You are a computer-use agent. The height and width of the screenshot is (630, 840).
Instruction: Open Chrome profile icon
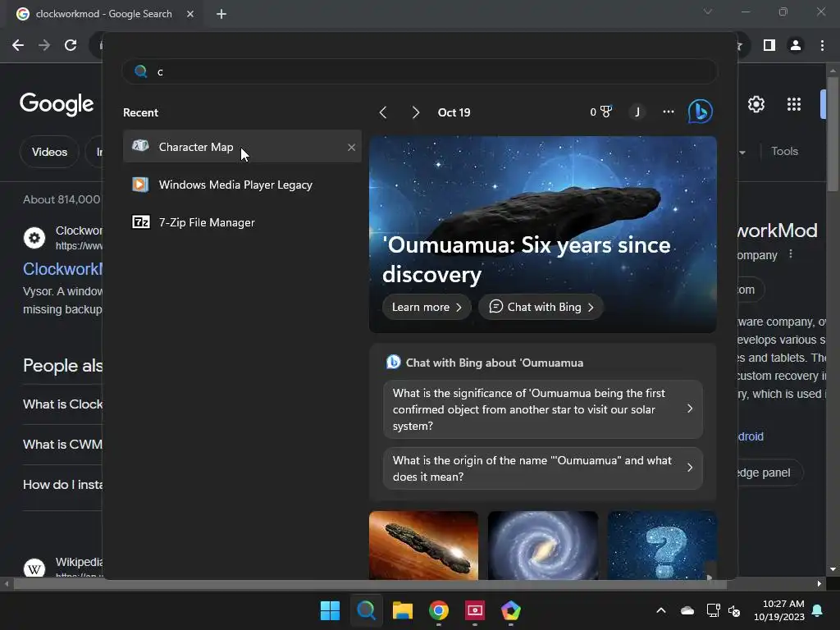coord(796,46)
